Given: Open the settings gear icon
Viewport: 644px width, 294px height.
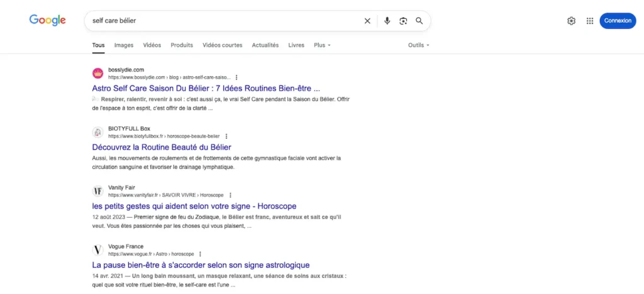Looking at the screenshot, I should tap(571, 21).
